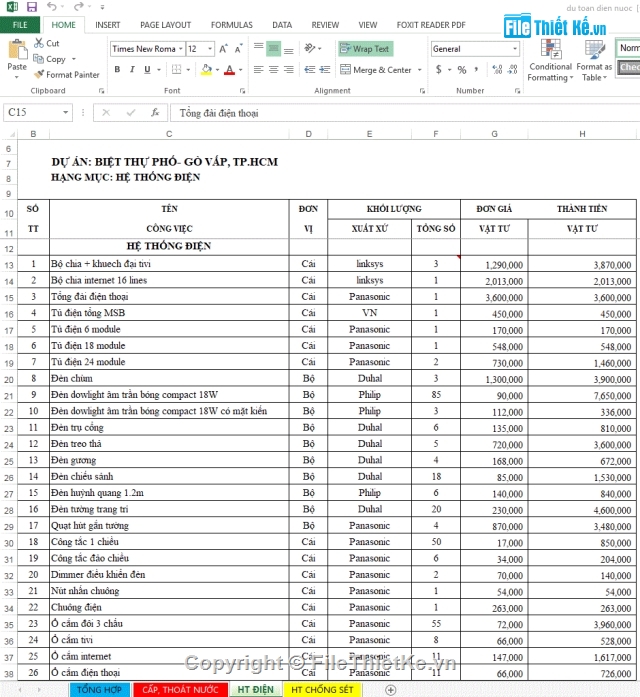Open Font group dialog launcher
640x697 pixels.
tap(242, 91)
